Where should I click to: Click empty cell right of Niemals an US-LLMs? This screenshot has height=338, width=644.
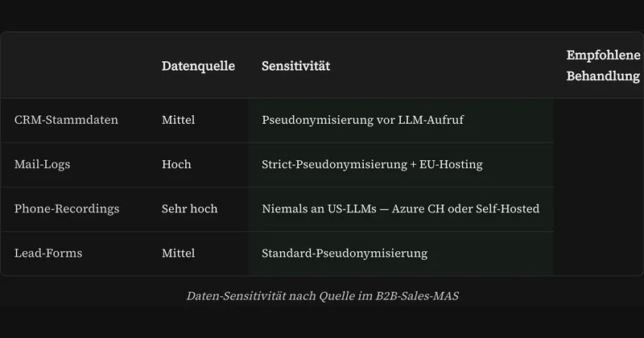pyautogui.click(x=598, y=209)
